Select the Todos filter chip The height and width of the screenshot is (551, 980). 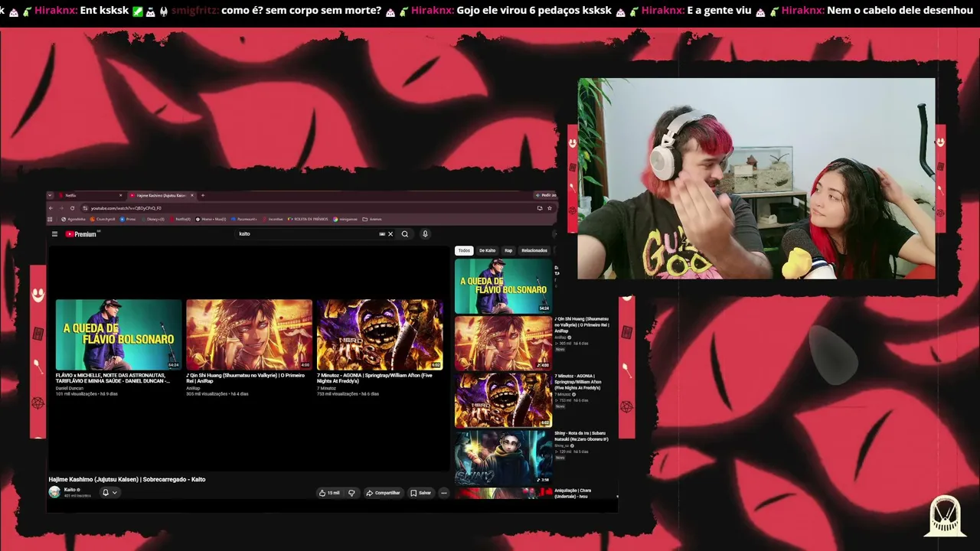point(464,250)
